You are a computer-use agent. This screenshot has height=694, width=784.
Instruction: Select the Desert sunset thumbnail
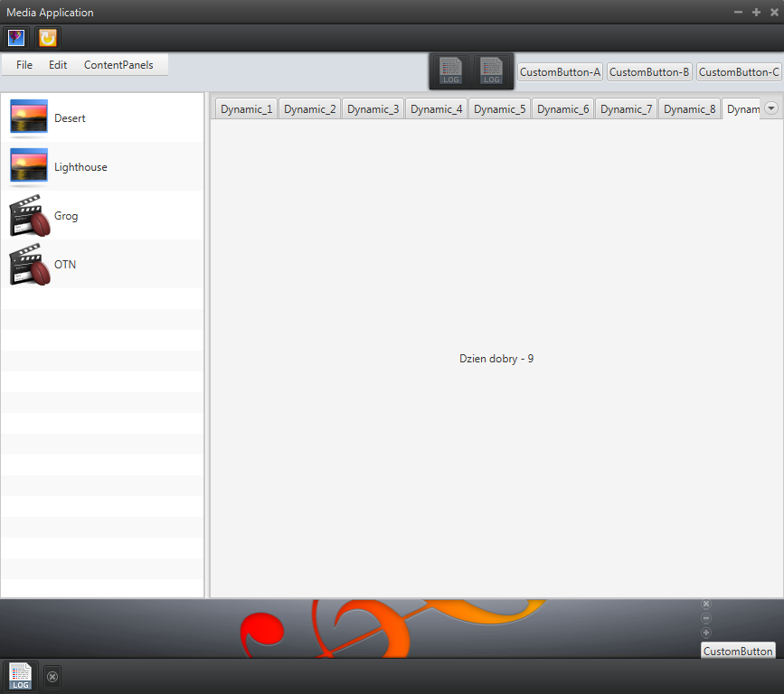pyautogui.click(x=29, y=117)
